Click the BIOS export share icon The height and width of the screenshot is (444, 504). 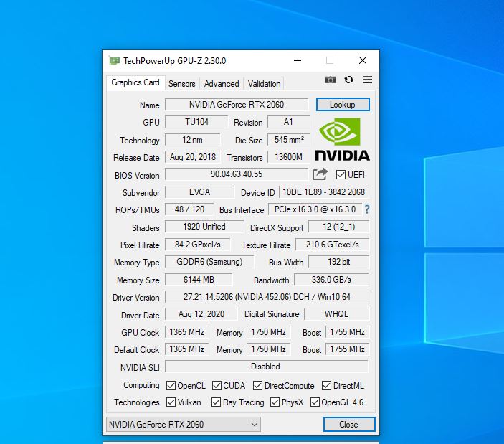320,174
